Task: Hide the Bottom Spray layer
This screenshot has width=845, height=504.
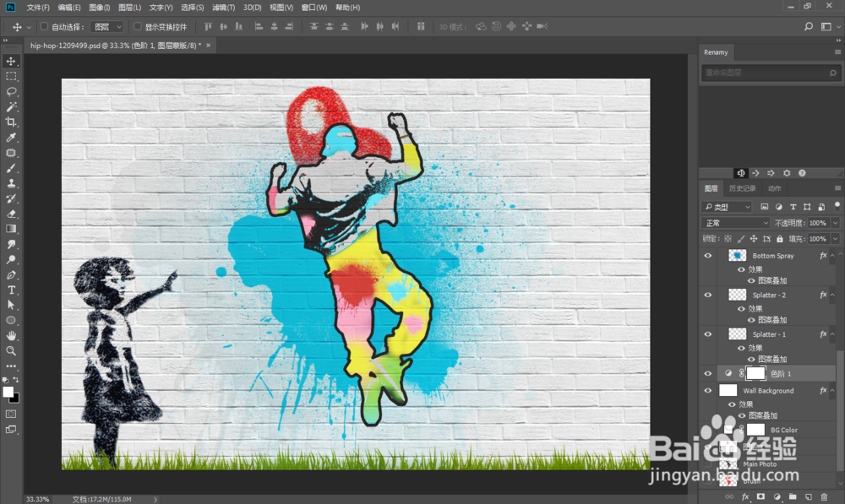Action: (x=707, y=256)
